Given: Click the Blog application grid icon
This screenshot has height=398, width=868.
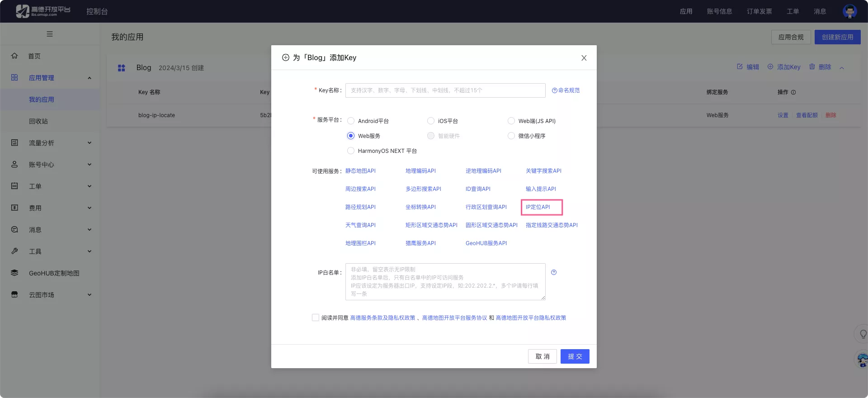Looking at the screenshot, I should [x=121, y=68].
